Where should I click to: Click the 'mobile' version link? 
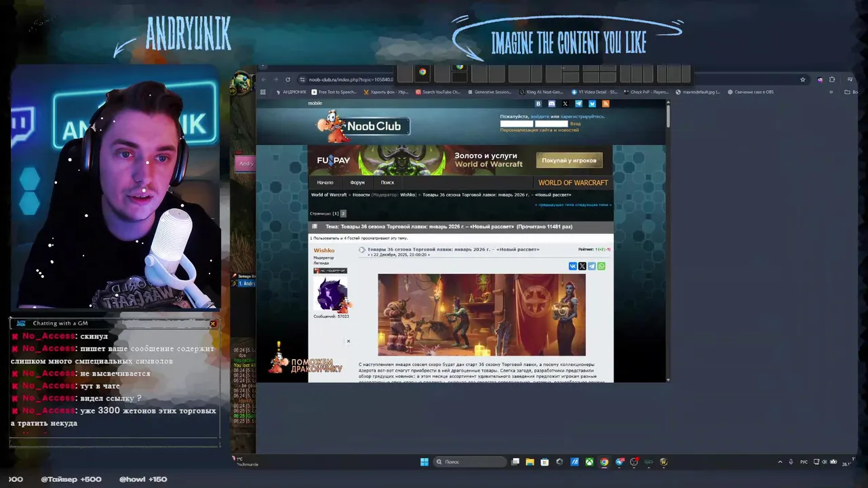tap(315, 103)
